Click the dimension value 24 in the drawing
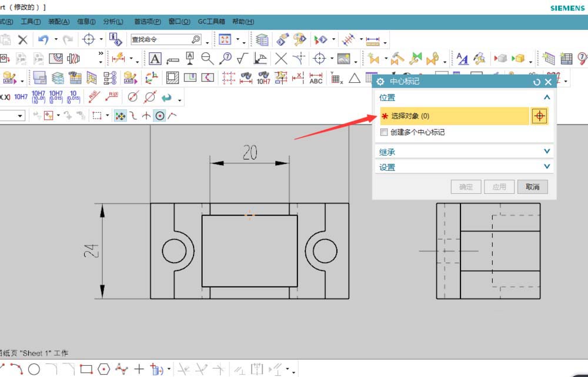Image resolution: width=588 pixels, height=377 pixels. click(92, 251)
